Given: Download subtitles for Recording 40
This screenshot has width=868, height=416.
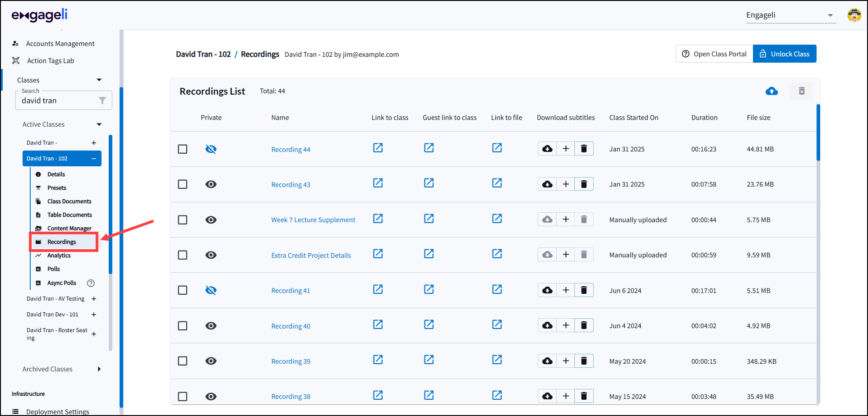Looking at the screenshot, I should 547,325.
